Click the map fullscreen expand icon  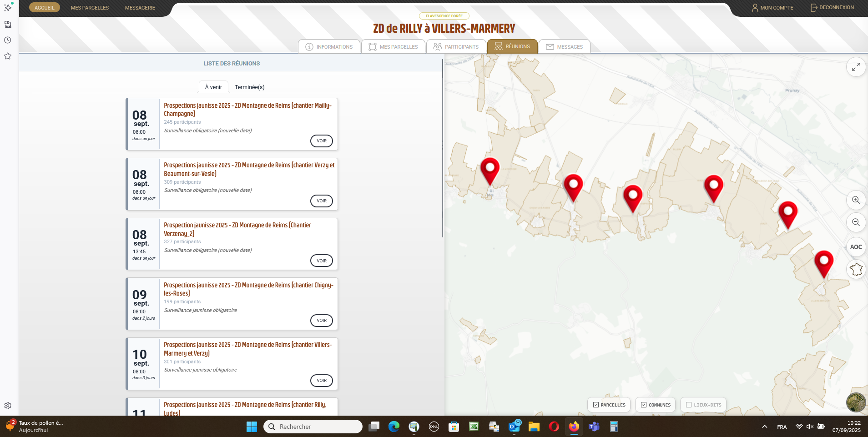856,67
